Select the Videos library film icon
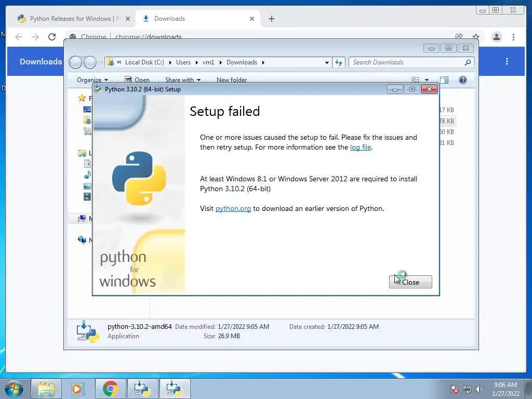 click(87, 196)
